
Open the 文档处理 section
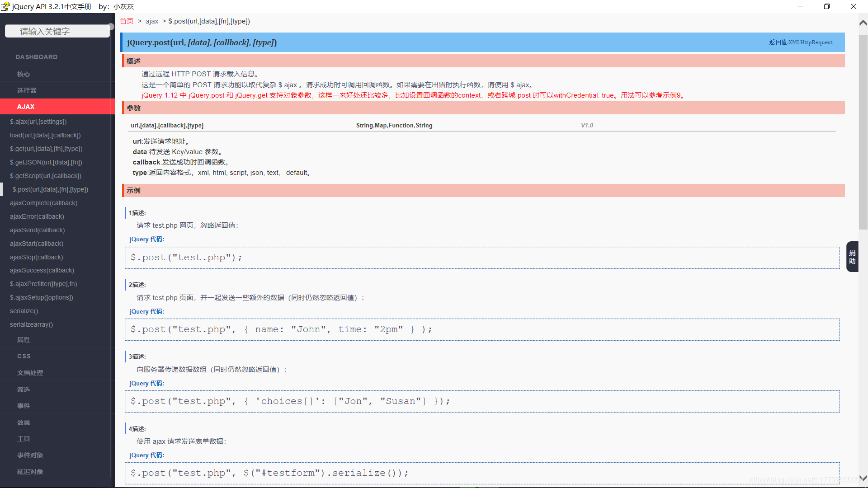tap(30, 373)
